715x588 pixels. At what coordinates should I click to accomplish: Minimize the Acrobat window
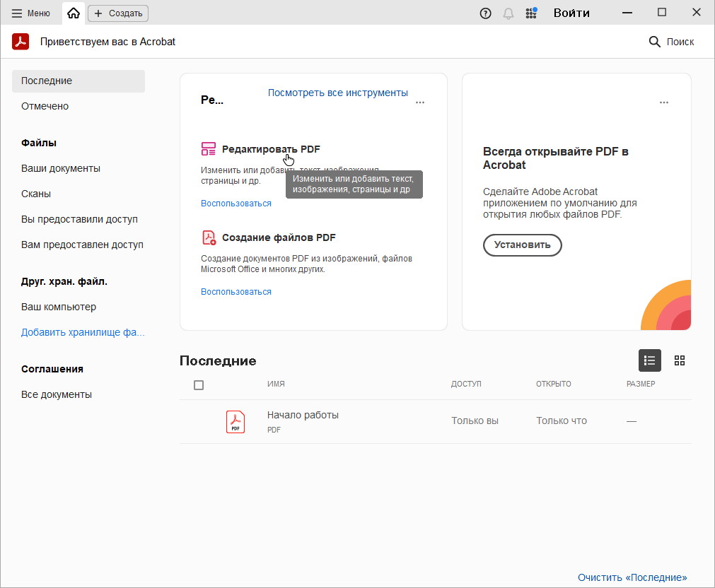pyautogui.click(x=627, y=13)
